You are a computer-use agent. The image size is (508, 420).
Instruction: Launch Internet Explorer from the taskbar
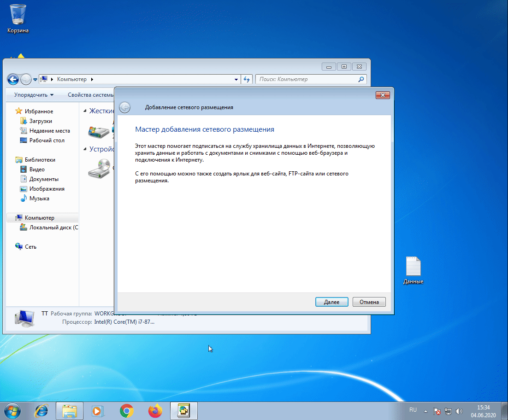(42, 411)
